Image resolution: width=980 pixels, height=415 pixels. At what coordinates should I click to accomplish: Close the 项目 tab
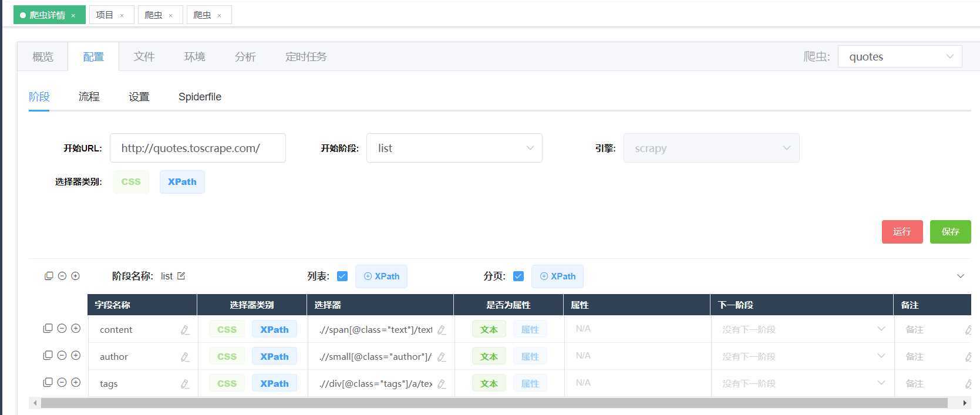(122, 16)
